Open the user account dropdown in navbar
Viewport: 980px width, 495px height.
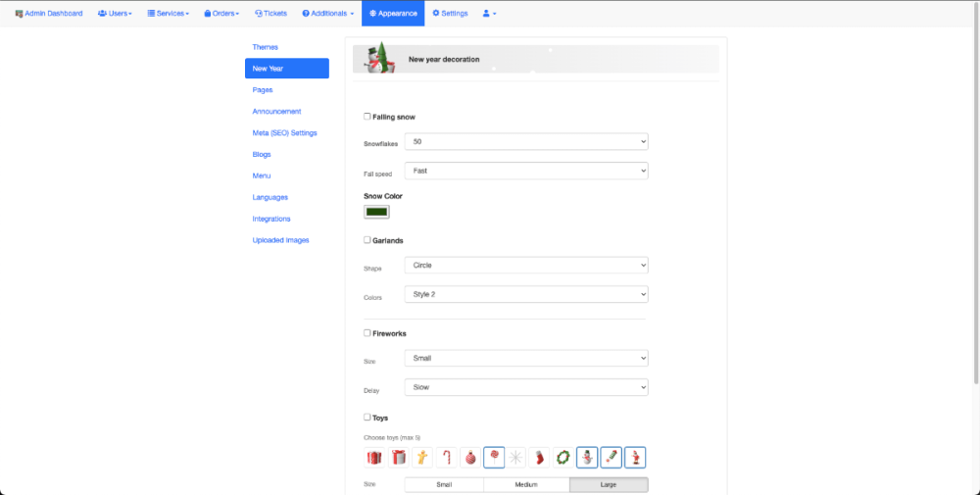tap(489, 14)
